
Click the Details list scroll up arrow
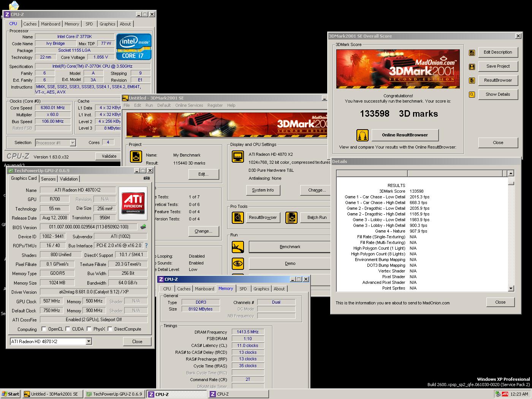pos(511,173)
